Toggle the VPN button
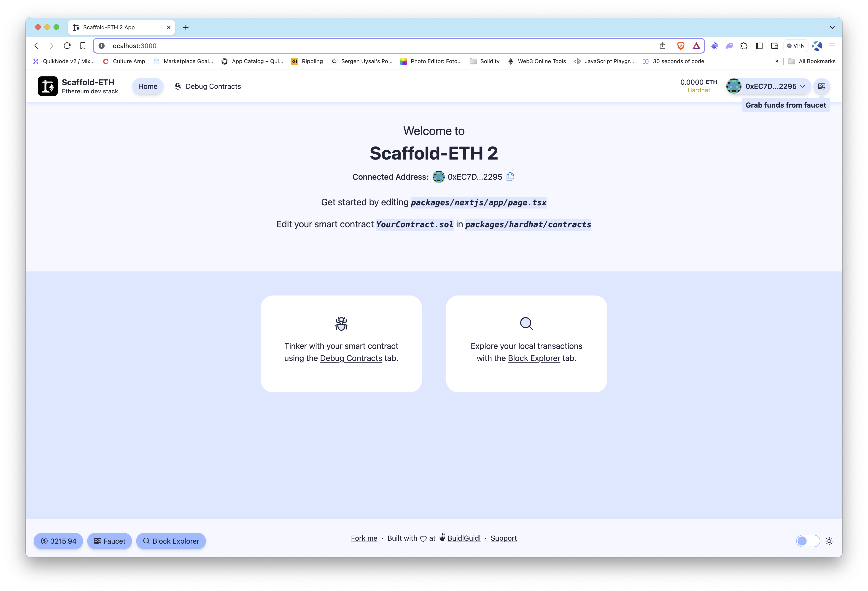This screenshot has width=868, height=591. pyautogui.click(x=795, y=46)
